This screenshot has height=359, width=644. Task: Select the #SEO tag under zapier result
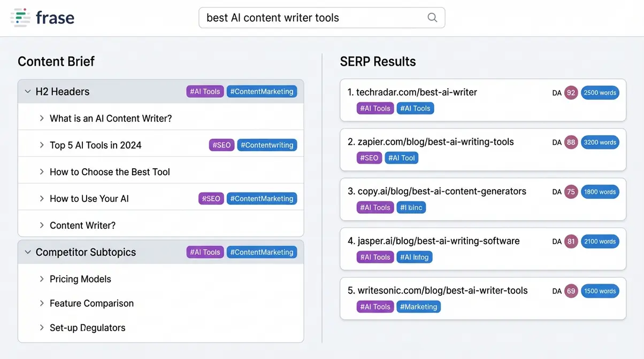click(369, 158)
